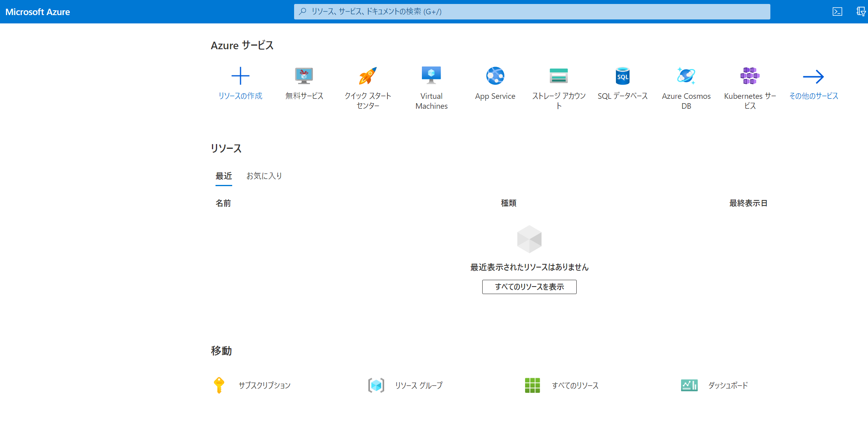Open the Azure Cosmos DB icon
The width and height of the screenshot is (868, 427).
(686, 75)
